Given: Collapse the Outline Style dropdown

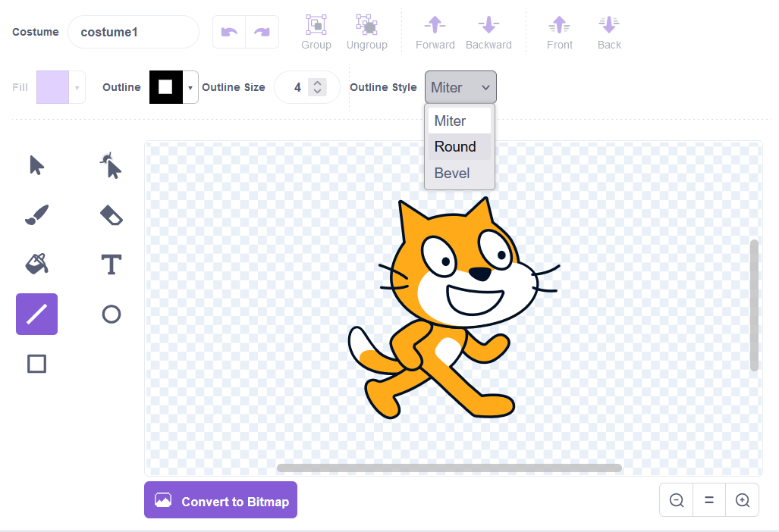Looking at the screenshot, I should point(460,88).
